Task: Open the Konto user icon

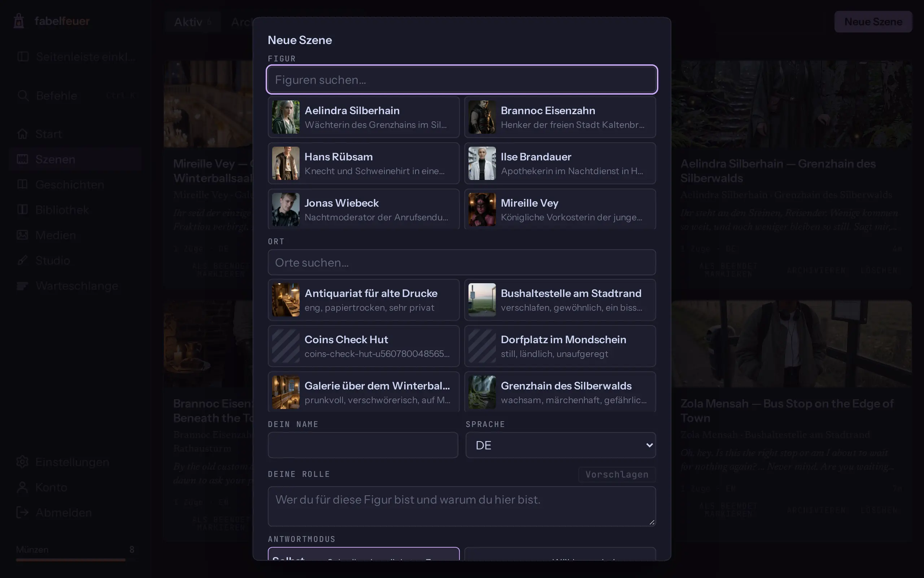Action: click(x=22, y=487)
